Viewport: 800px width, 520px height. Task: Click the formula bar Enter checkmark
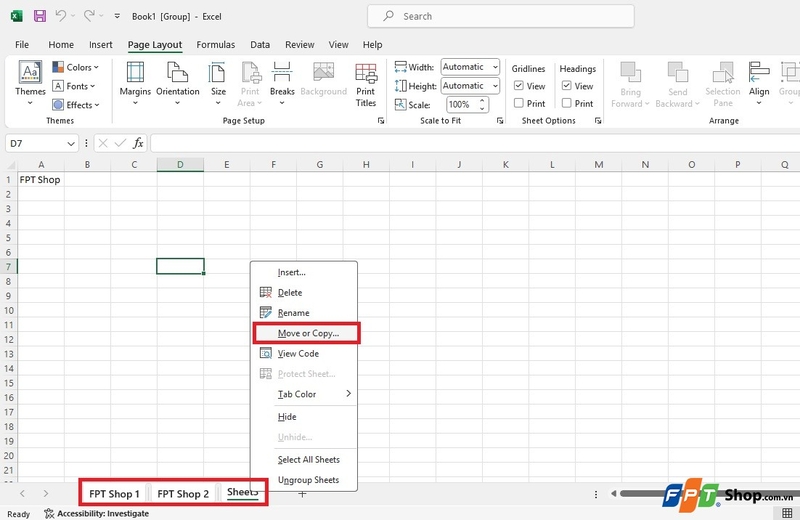tap(120, 143)
